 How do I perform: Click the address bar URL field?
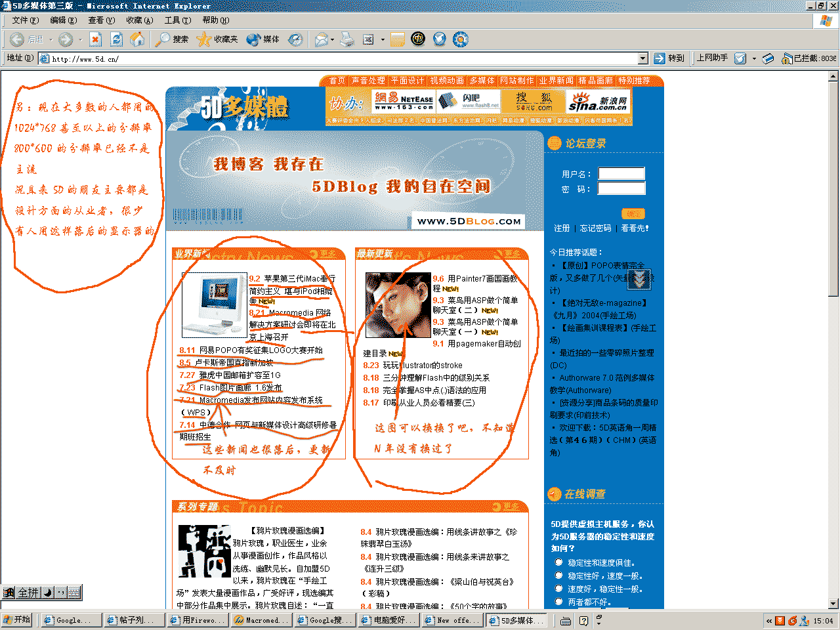coord(344,58)
